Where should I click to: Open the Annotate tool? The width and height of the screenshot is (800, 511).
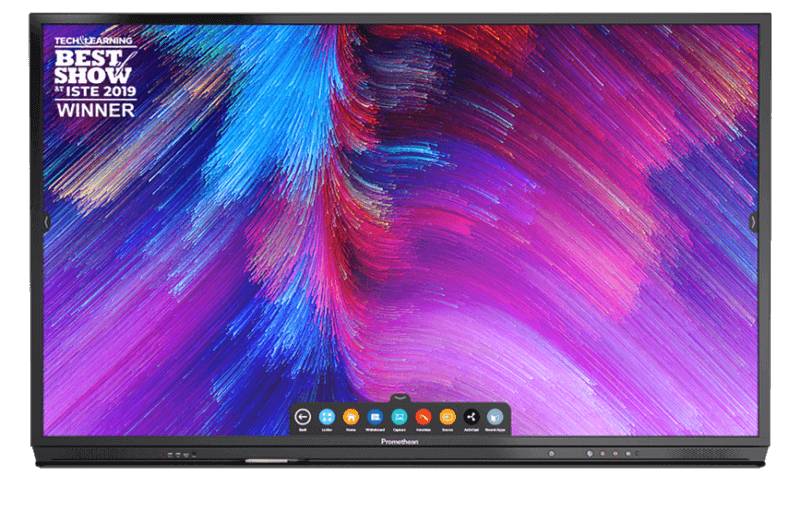tap(423, 416)
